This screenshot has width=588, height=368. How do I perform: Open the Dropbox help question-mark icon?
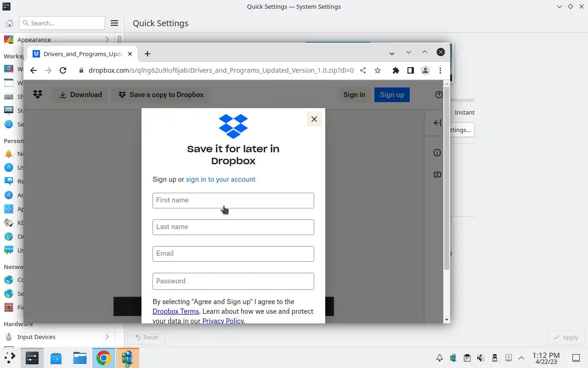click(439, 94)
